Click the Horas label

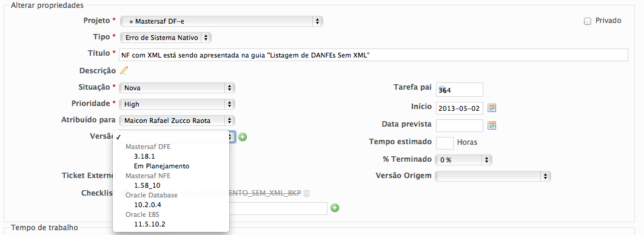pyautogui.click(x=468, y=142)
